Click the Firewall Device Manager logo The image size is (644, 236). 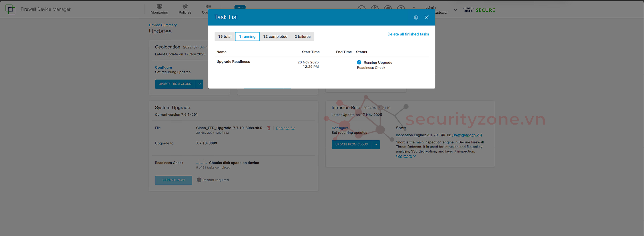coord(10,9)
